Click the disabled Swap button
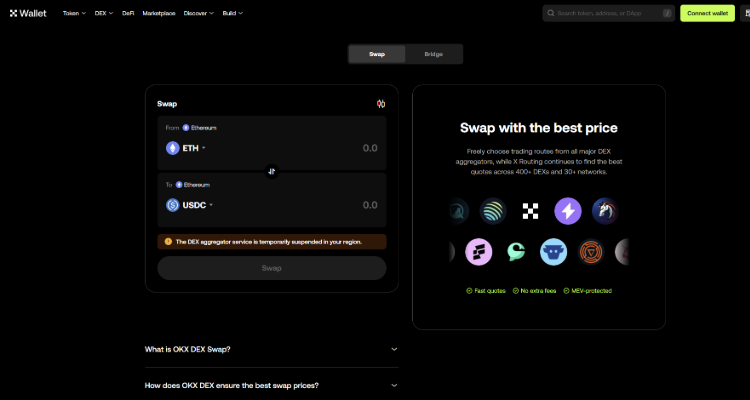Screen dimensions: 750x400 tap(272, 268)
